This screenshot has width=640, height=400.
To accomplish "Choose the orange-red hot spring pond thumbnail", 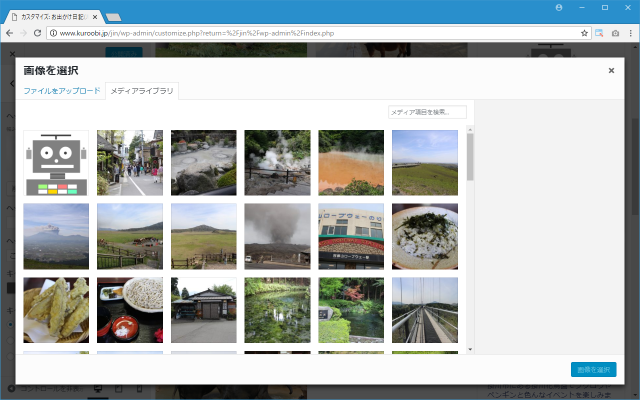I will (x=351, y=163).
